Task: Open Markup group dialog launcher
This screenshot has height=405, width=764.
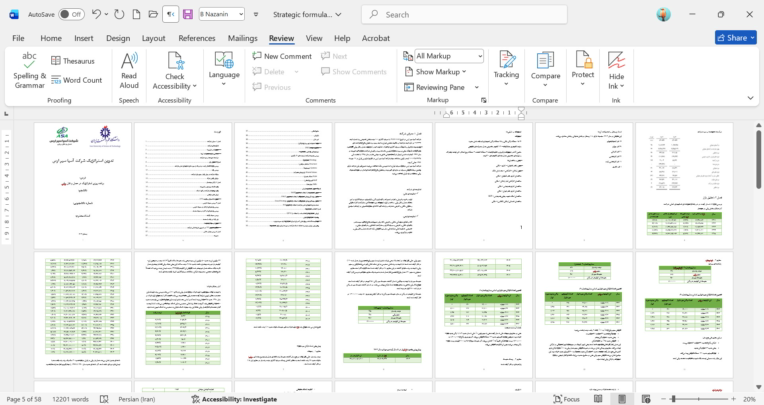Action: (483, 100)
